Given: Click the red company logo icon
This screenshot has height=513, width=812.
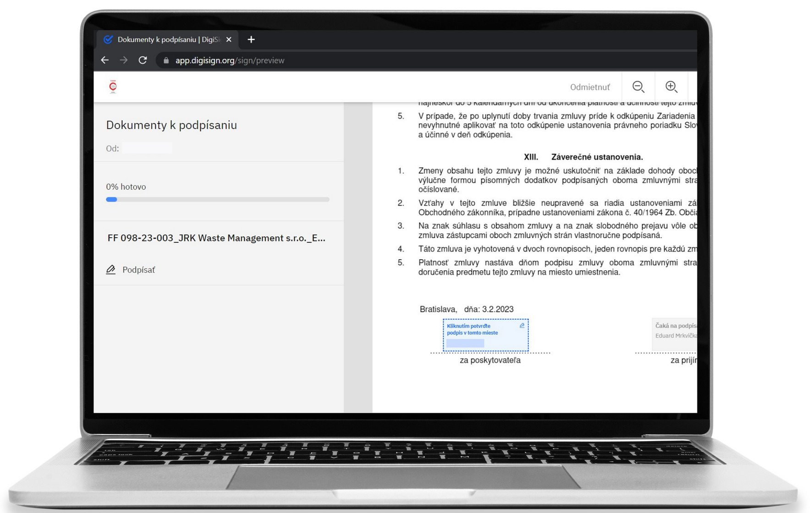Looking at the screenshot, I should click(x=113, y=87).
